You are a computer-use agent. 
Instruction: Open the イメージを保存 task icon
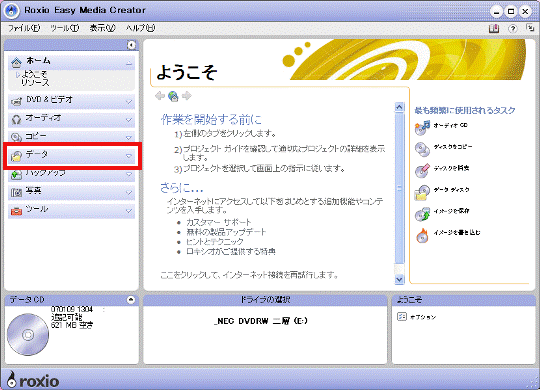(x=422, y=214)
